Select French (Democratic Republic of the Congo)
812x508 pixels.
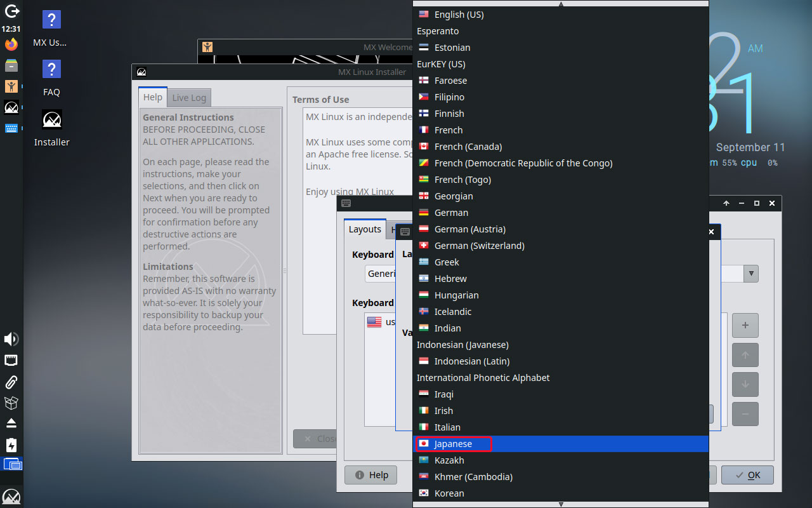click(523, 163)
